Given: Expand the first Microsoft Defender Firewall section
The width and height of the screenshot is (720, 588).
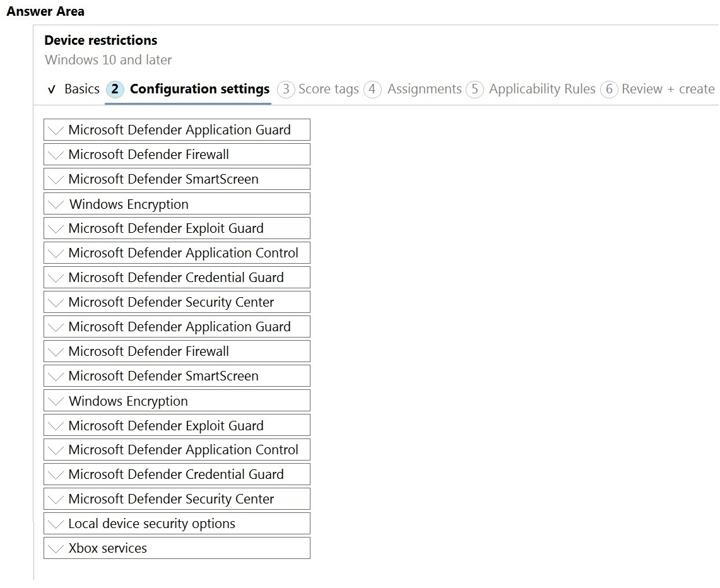Looking at the screenshot, I should pos(177,154).
